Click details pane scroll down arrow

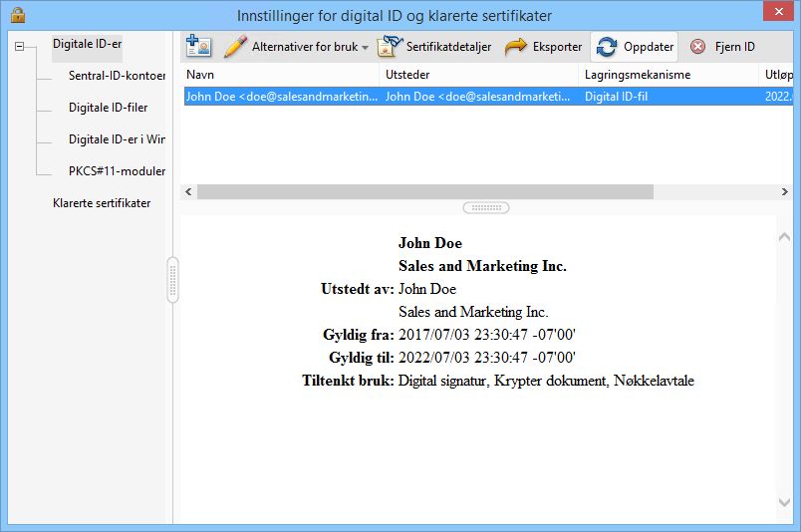click(784, 502)
